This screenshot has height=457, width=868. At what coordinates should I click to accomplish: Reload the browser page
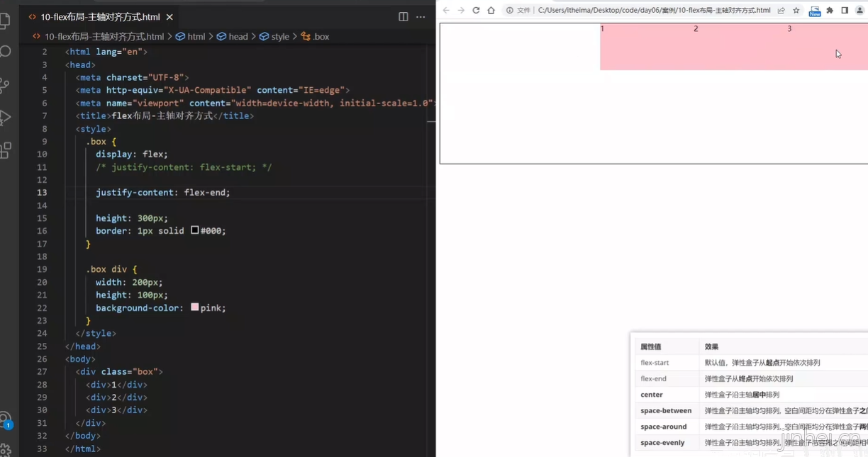476,11
